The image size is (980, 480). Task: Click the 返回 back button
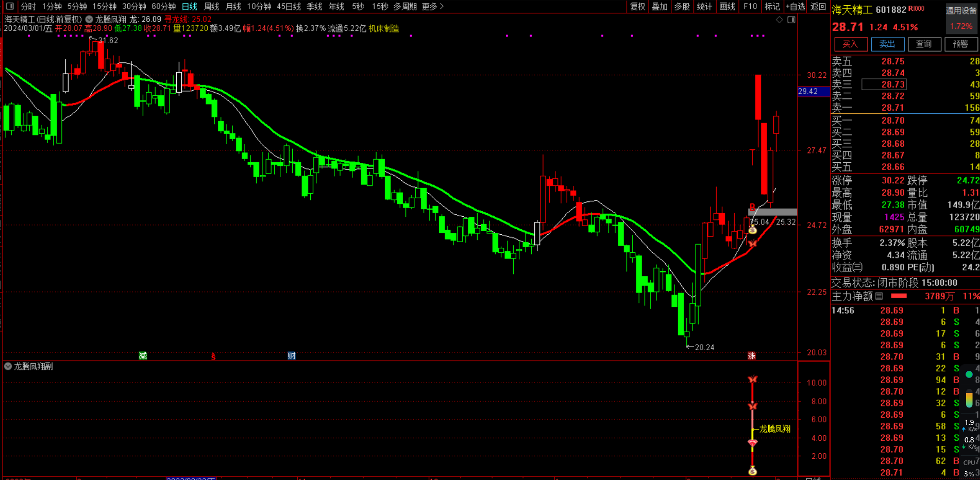[818, 6]
